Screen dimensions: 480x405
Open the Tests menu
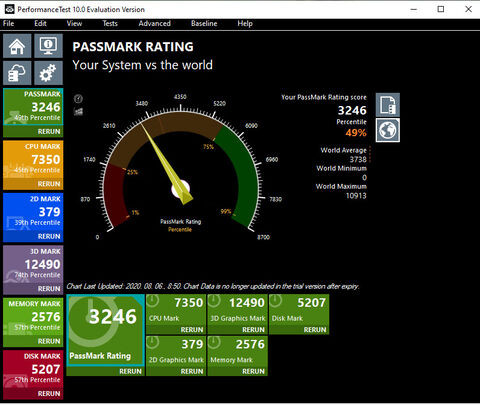tap(110, 23)
